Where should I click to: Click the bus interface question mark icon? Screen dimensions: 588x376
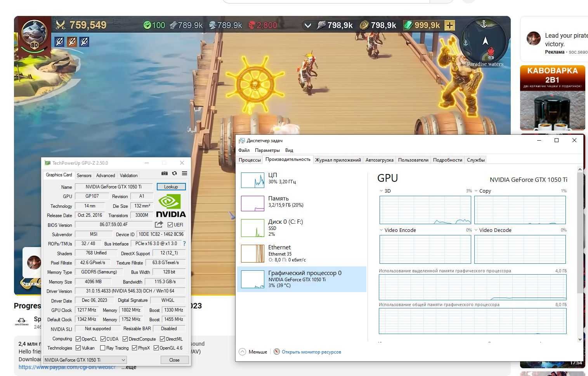pyautogui.click(x=184, y=244)
